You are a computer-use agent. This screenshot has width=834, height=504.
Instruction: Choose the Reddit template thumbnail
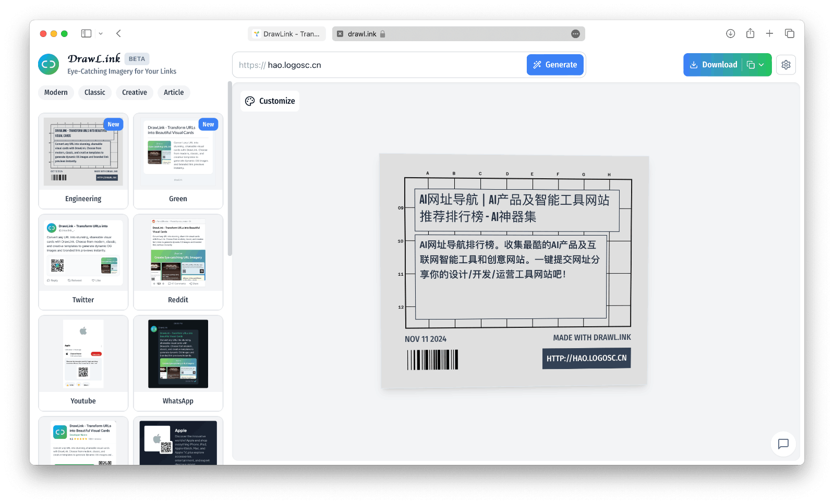coord(178,262)
